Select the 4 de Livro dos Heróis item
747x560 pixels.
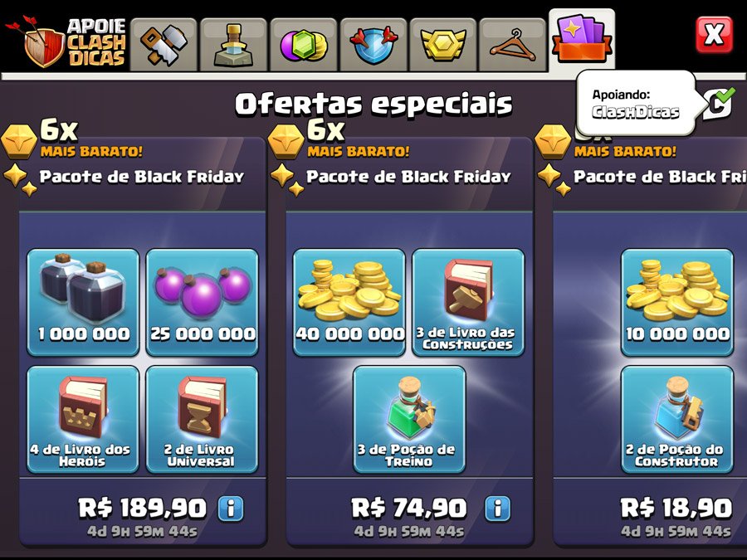[83, 420]
